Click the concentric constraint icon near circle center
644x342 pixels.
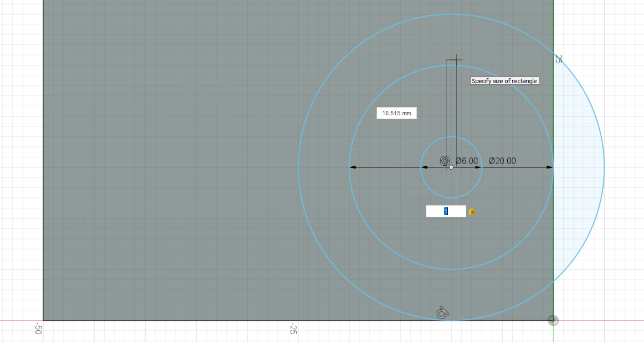(445, 161)
